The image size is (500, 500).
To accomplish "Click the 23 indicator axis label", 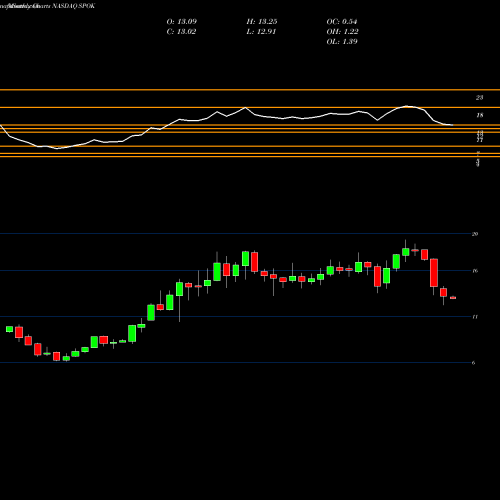I will pyautogui.click(x=479, y=98).
